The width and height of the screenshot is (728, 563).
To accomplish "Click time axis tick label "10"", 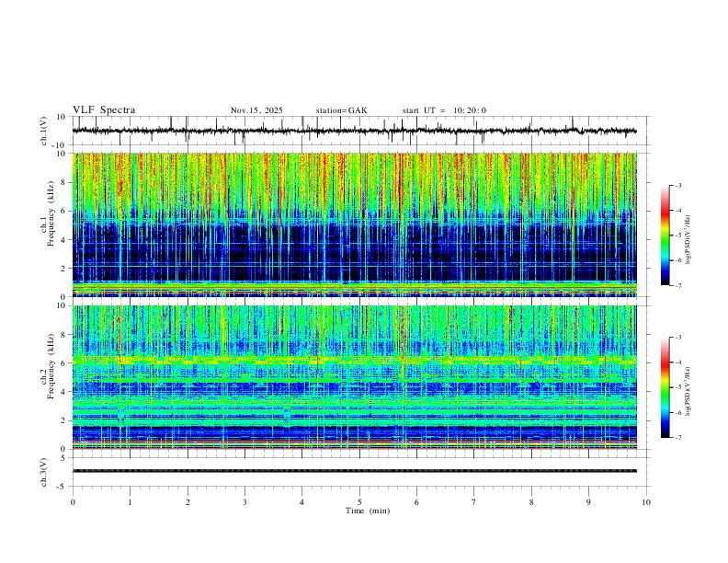I will [646, 502].
